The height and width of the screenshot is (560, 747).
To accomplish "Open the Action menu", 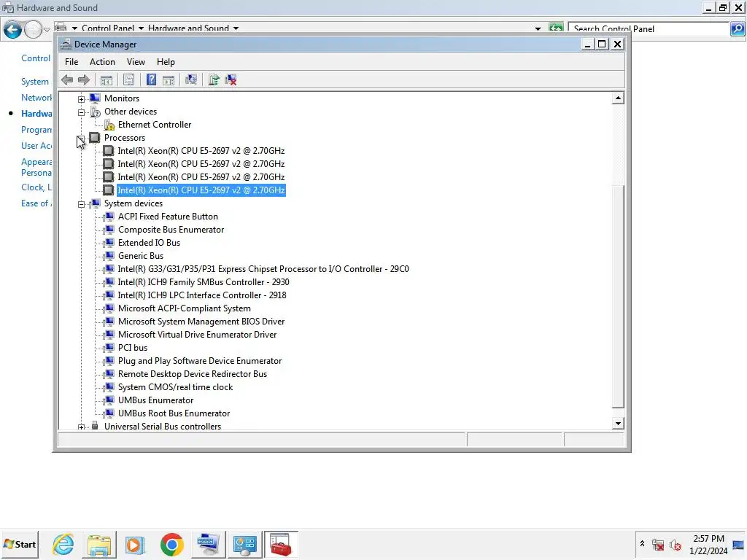I will click(102, 62).
